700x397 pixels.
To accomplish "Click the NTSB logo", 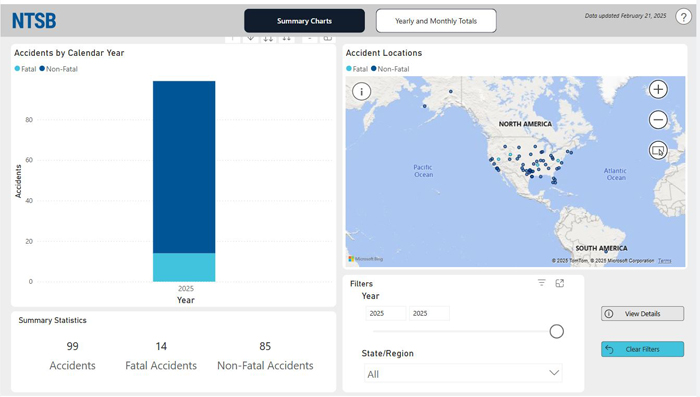I will 34,21.
